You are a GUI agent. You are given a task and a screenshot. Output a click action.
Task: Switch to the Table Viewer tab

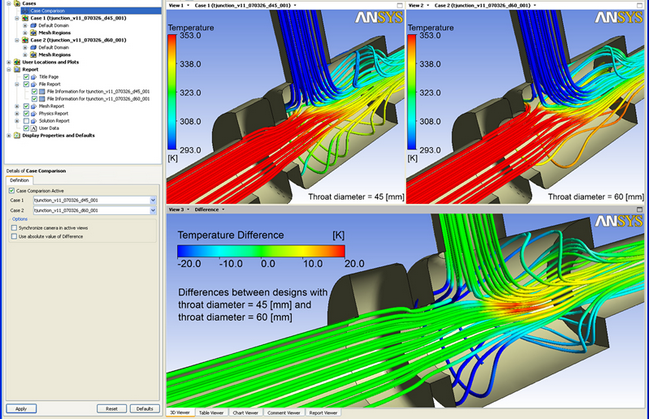(x=211, y=413)
